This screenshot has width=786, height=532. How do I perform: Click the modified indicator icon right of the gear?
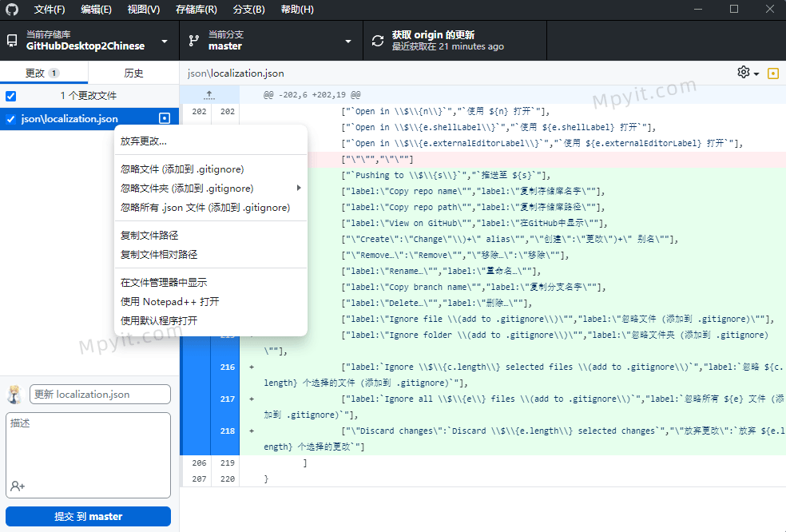click(x=773, y=73)
